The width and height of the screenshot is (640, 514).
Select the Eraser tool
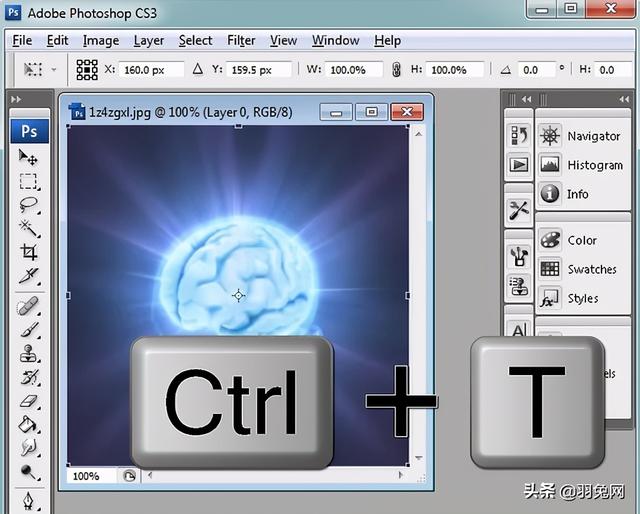tap(29, 401)
